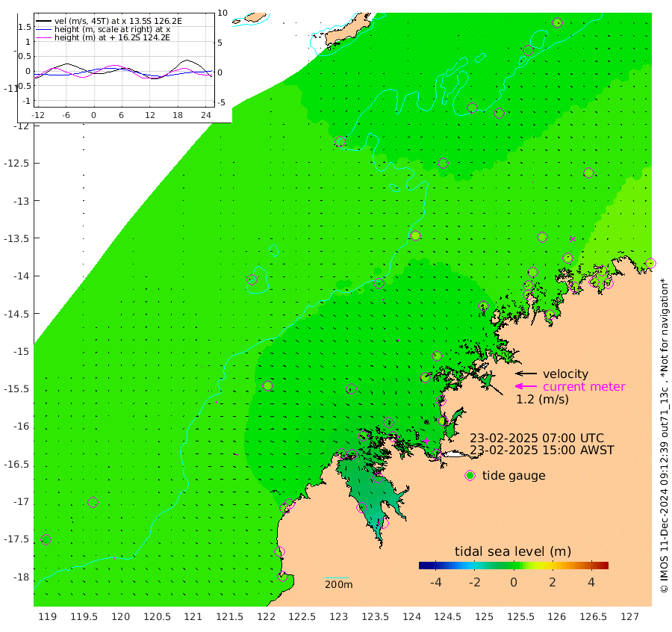Select the tide gauge marker at the map's right edge near 14S
Viewport: 672px width, 632px height.
[650, 263]
